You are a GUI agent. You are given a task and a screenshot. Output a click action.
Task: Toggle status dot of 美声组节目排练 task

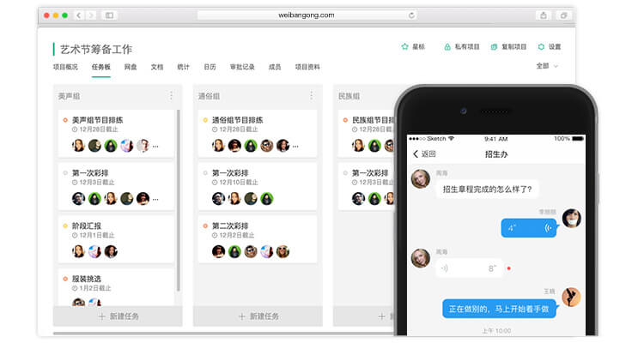click(65, 120)
